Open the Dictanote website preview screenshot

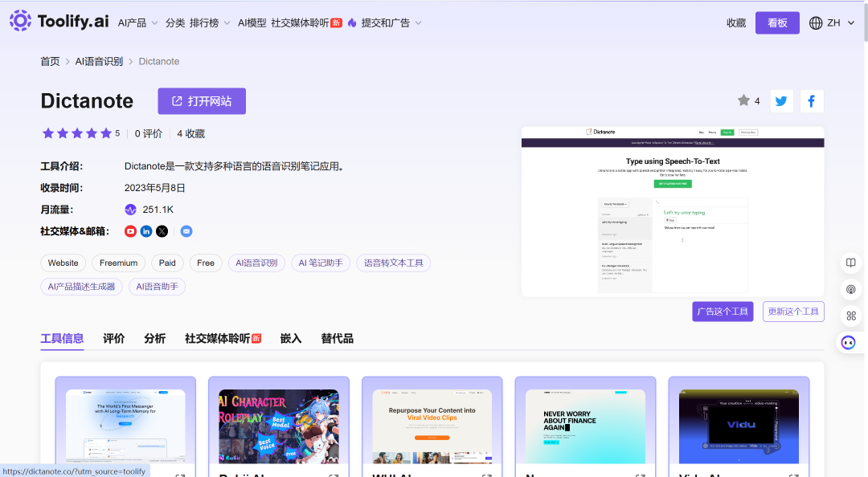[673, 211]
